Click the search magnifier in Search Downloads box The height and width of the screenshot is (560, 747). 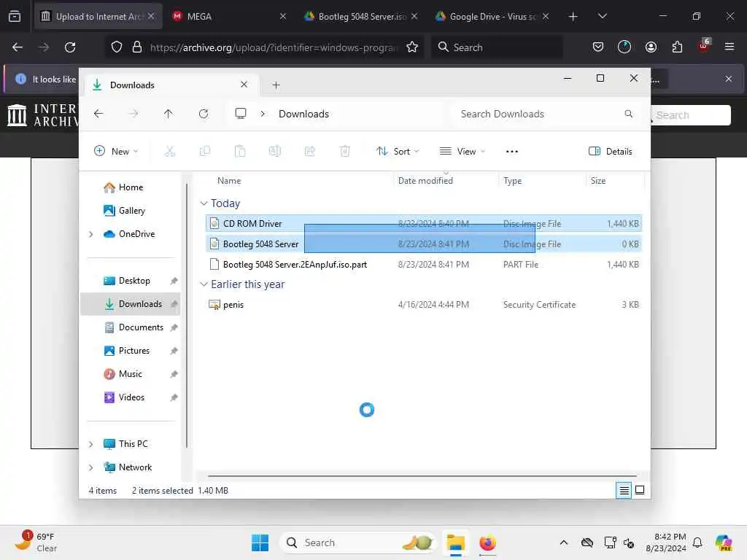coord(628,114)
